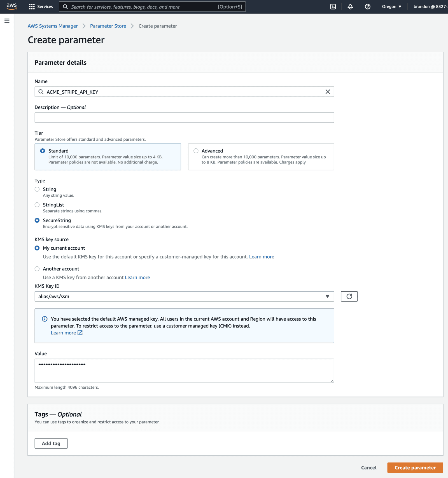Click into the Description text field
448x478 pixels.
184,118
